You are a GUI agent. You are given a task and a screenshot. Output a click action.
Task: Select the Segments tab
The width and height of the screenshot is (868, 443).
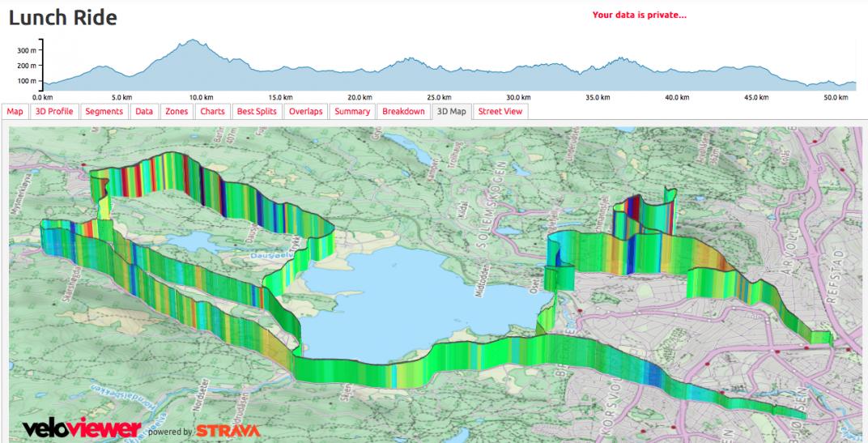point(104,112)
